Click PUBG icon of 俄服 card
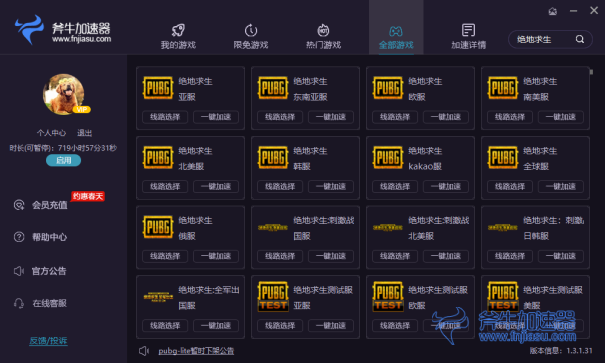The image size is (605, 363). point(158,227)
